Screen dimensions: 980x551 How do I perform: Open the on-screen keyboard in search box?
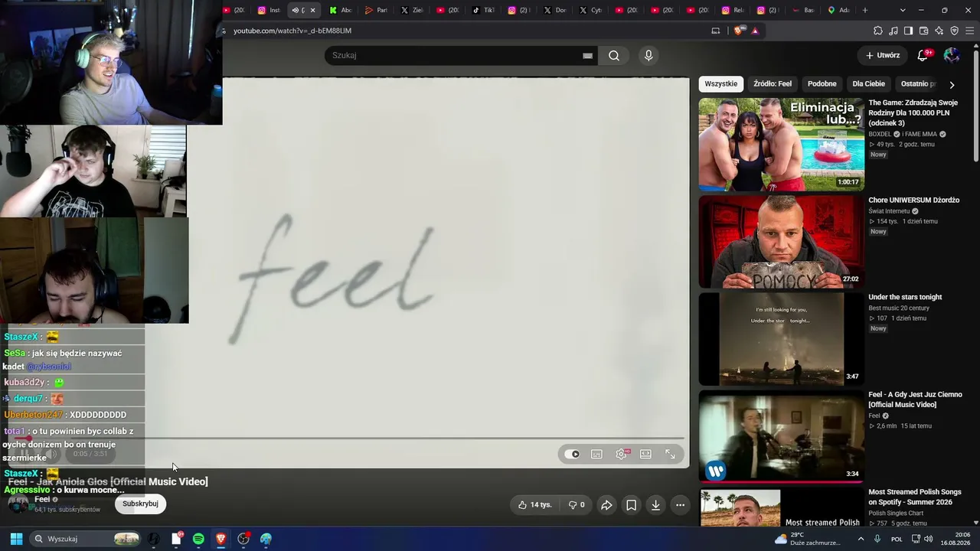click(587, 55)
